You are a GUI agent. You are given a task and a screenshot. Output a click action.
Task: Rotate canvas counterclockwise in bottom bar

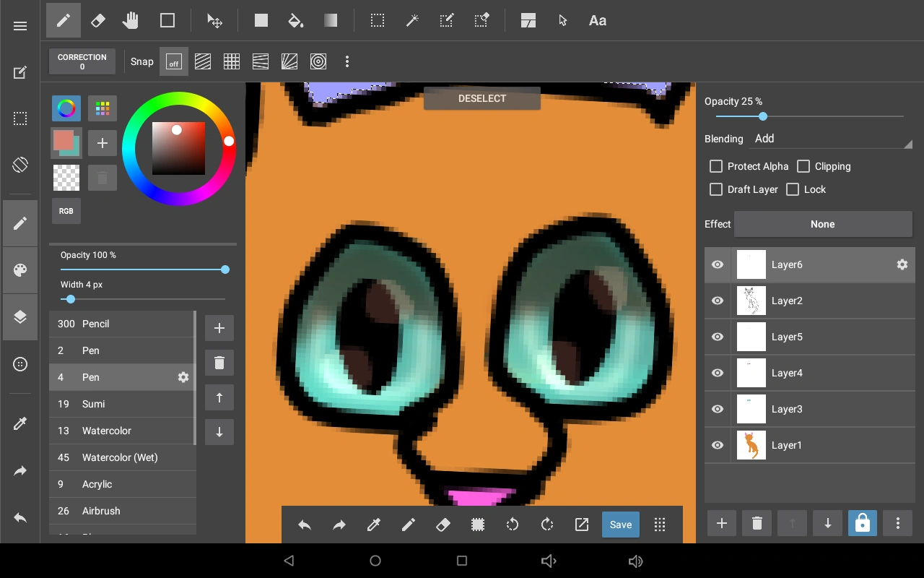513,525
